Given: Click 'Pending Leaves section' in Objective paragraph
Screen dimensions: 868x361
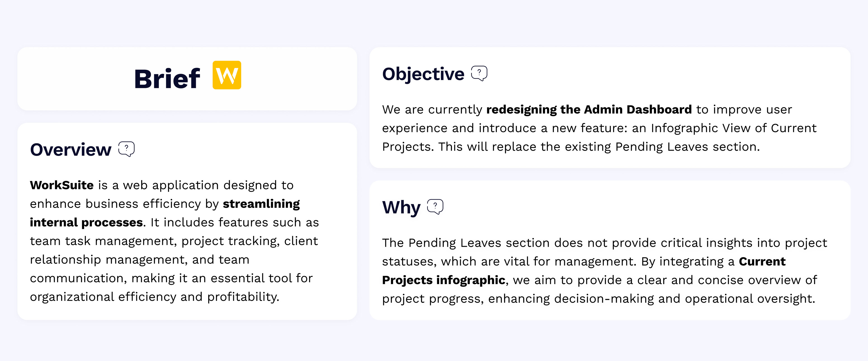Looking at the screenshot, I should (687, 147).
